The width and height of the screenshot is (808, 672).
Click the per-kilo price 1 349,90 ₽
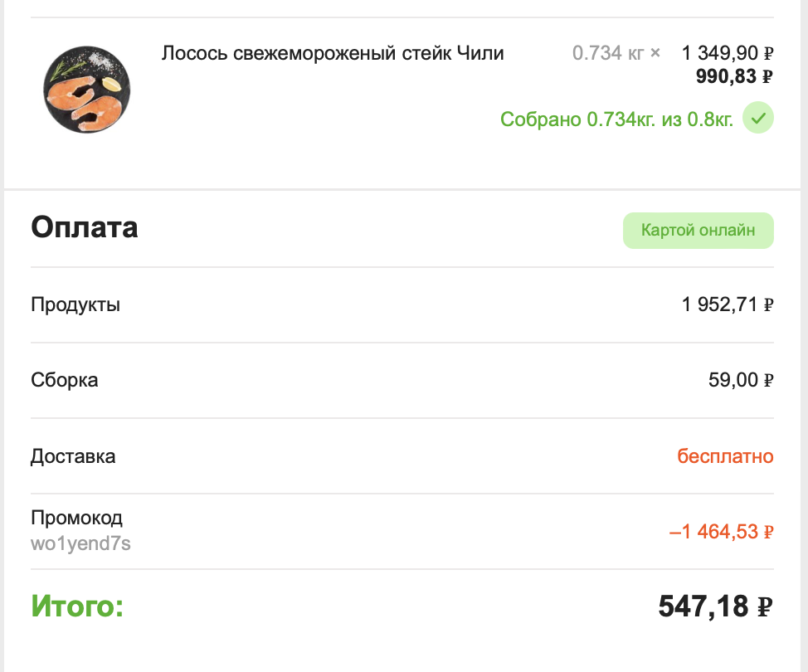[727, 53]
